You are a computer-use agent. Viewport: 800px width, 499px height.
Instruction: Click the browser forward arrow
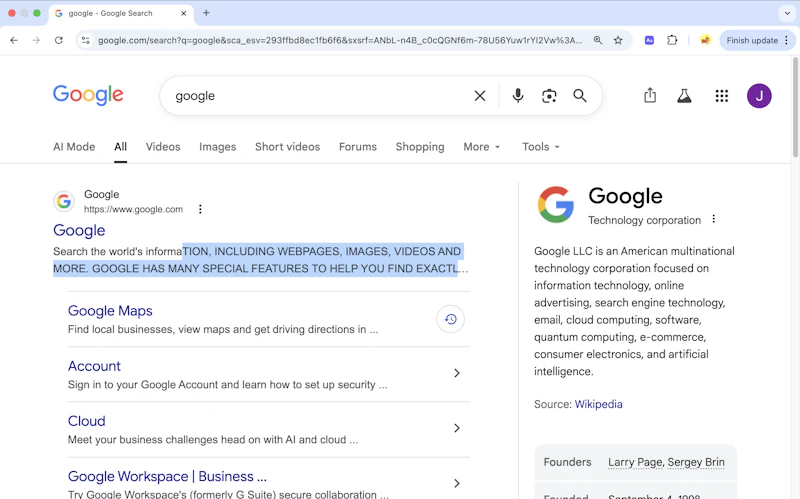[36, 40]
